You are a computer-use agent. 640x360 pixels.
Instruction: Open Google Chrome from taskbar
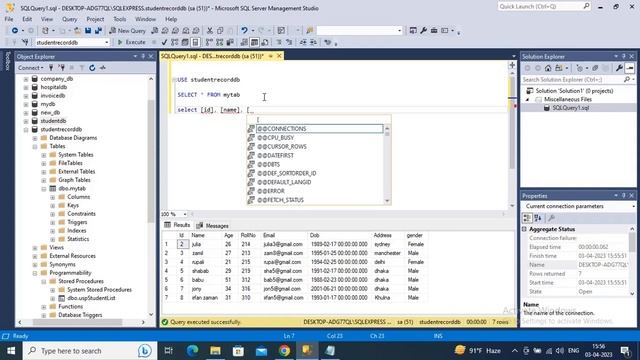284,351
